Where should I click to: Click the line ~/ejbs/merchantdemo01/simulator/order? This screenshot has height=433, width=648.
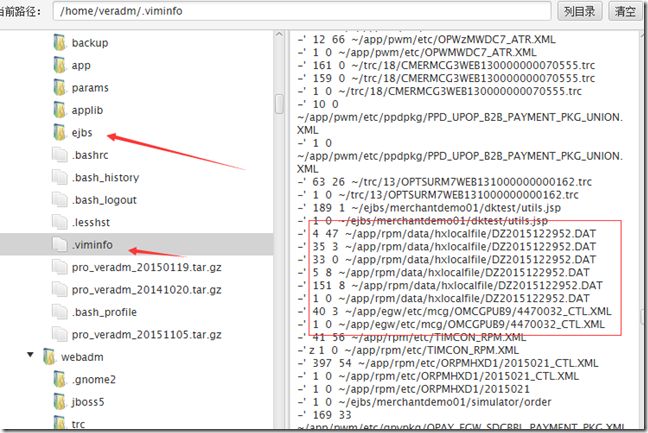[x=424, y=402]
